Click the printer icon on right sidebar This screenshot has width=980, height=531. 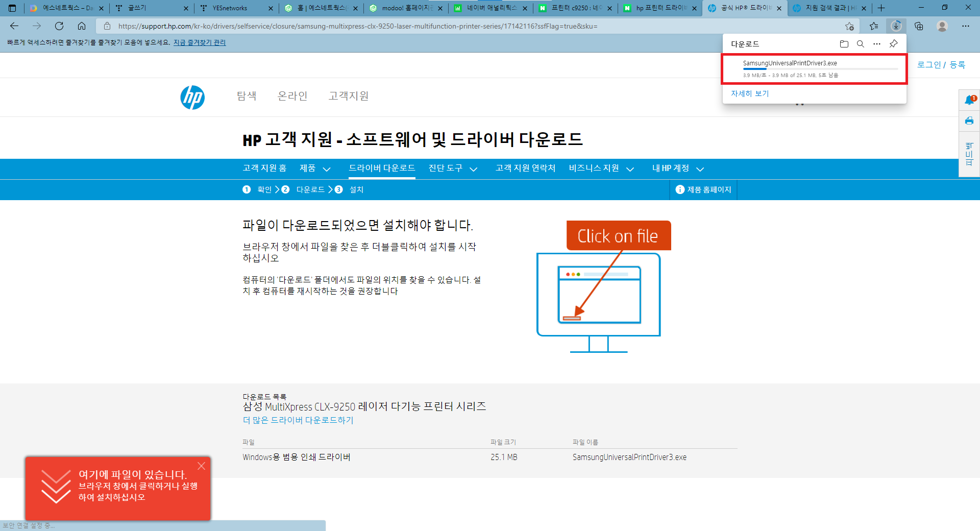click(x=969, y=121)
